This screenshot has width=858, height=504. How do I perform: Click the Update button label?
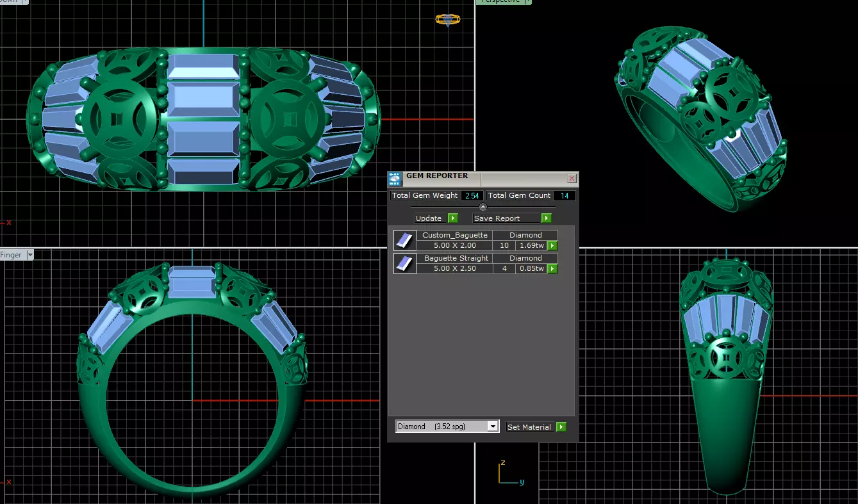(x=429, y=218)
